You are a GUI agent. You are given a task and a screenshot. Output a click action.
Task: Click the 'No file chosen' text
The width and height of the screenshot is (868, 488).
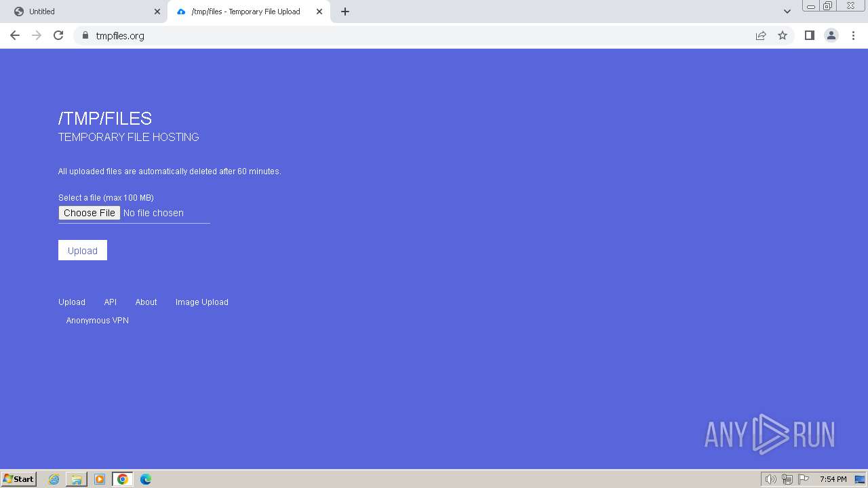click(153, 213)
